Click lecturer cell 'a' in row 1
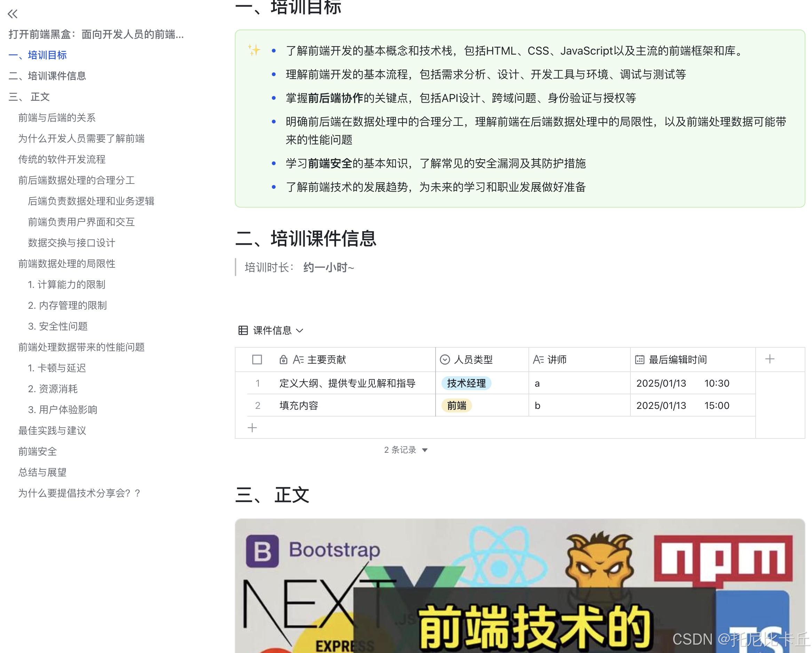The width and height of the screenshot is (812, 653). pos(579,383)
